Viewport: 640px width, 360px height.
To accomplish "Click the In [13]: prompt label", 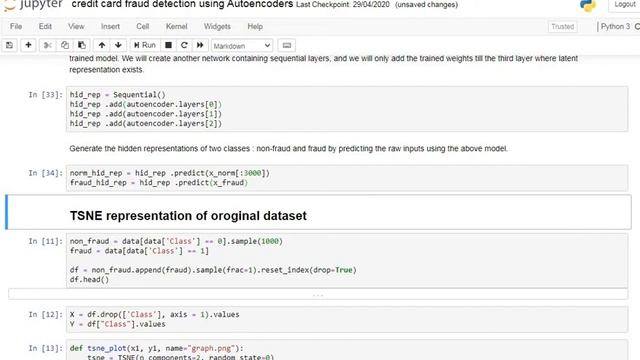I will (46, 348).
